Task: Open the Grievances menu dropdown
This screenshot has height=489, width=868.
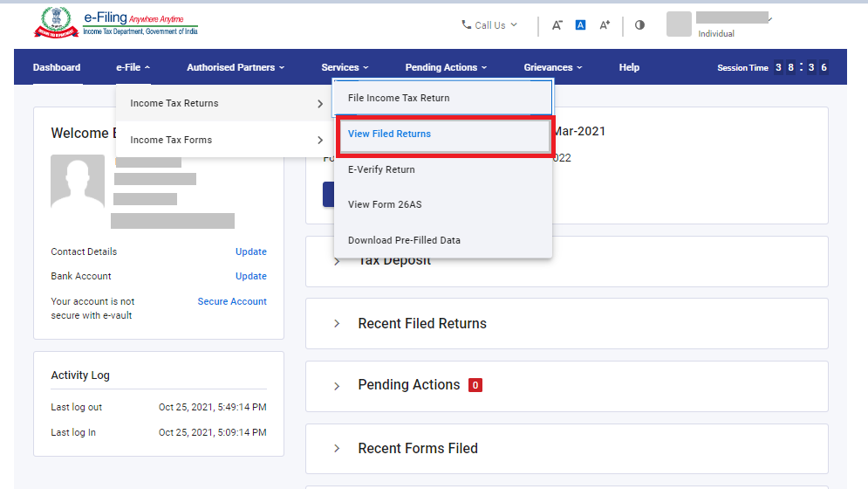Action: coord(552,67)
